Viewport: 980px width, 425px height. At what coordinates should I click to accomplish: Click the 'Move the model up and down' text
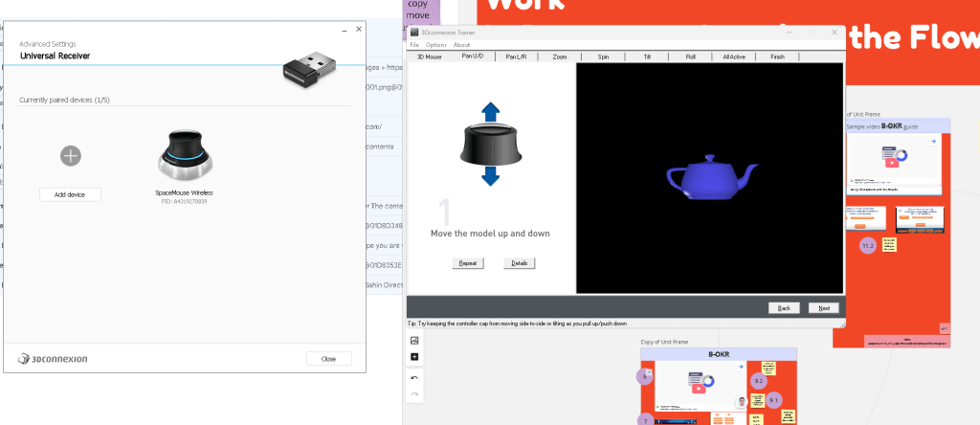[x=490, y=234]
